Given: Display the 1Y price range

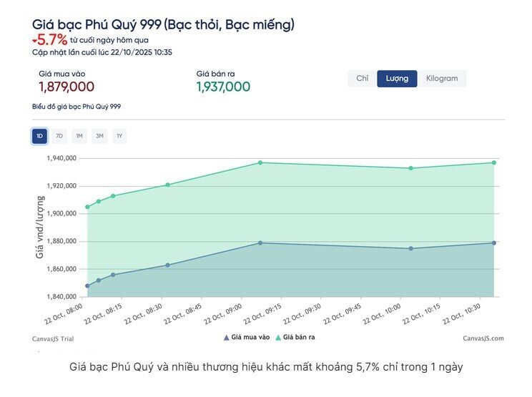Looking at the screenshot, I should pos(119,136).
